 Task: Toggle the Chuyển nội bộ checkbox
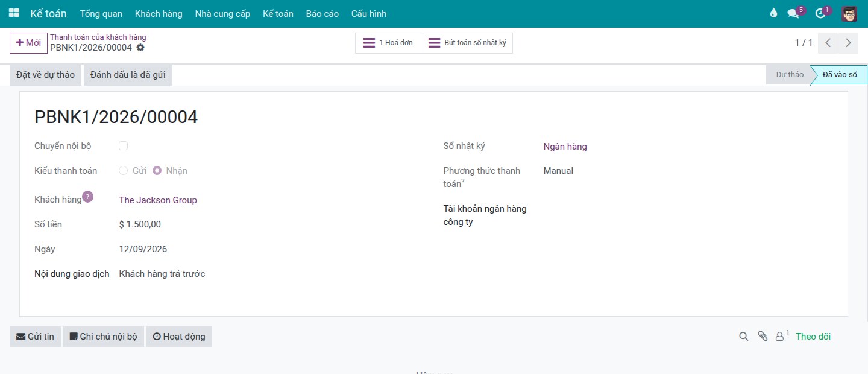123,145
